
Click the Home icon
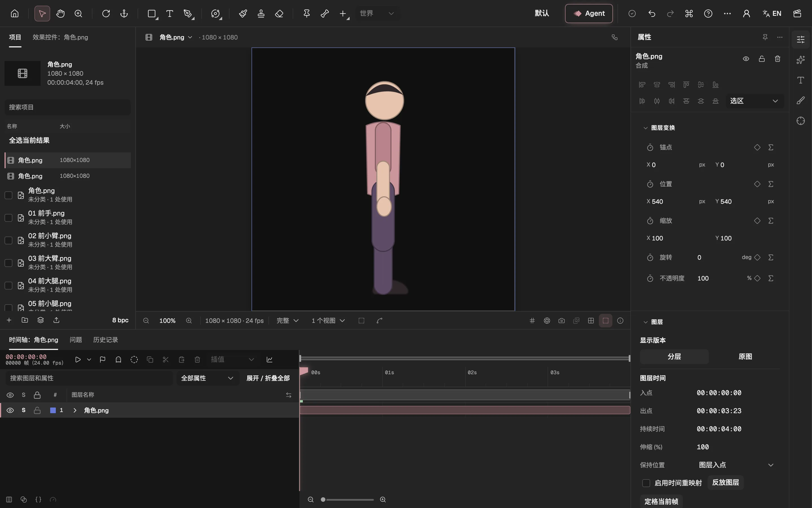pos(14,14)
